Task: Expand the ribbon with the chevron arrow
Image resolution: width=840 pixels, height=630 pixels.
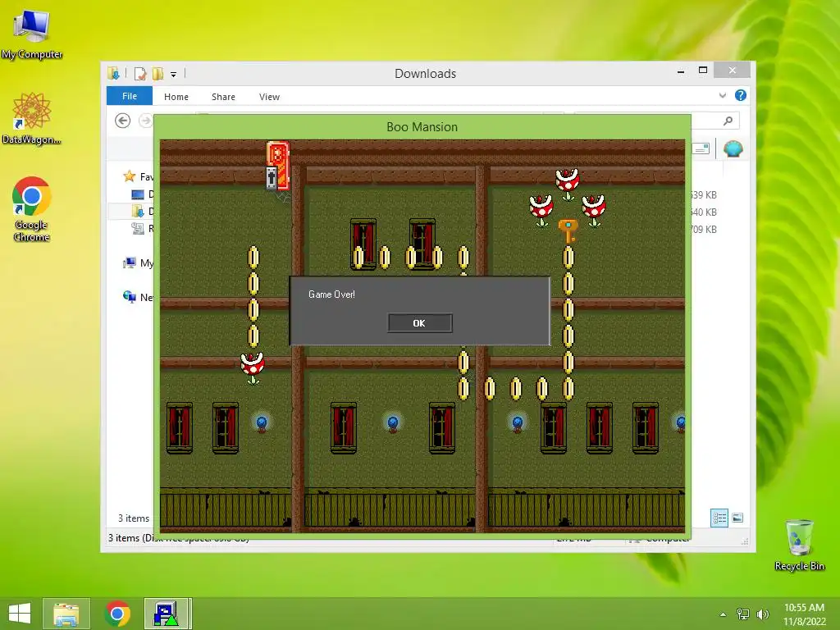Action: 722,96
